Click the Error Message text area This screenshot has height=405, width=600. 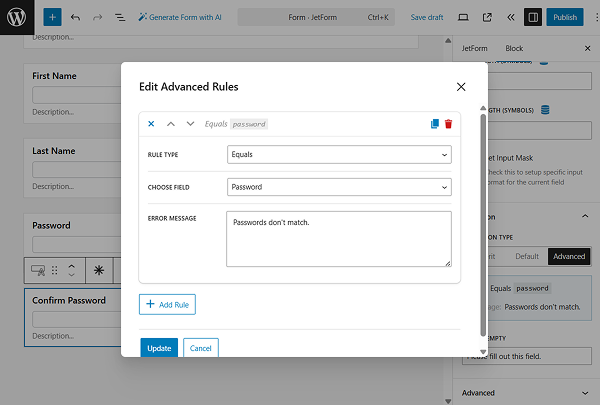point(339,239)
